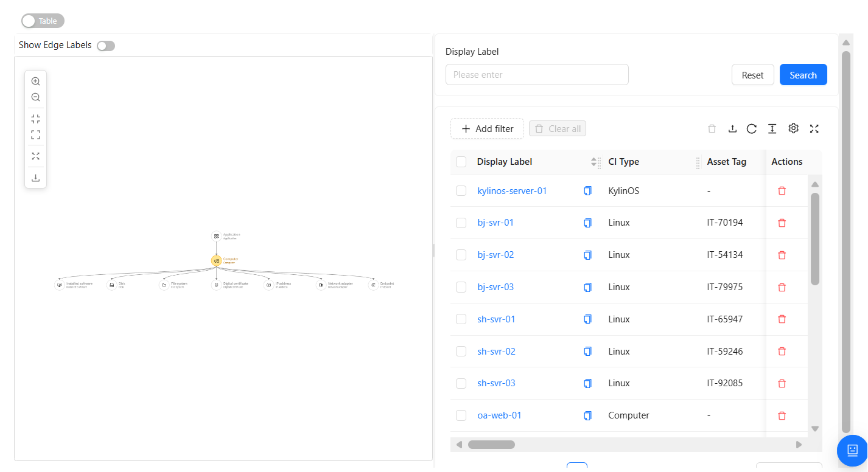The image size is (868, 472).
Task: Check the sh-svr-02 row checkbox
Action: coord(461,351)
